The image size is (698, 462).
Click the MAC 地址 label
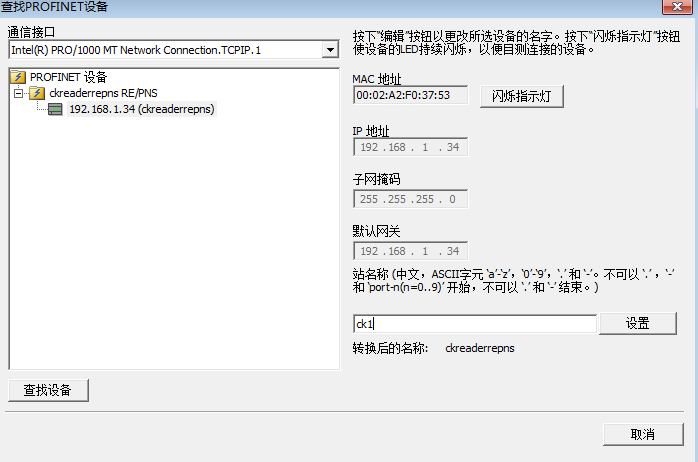pyautogui.click(x=377, y=79)
